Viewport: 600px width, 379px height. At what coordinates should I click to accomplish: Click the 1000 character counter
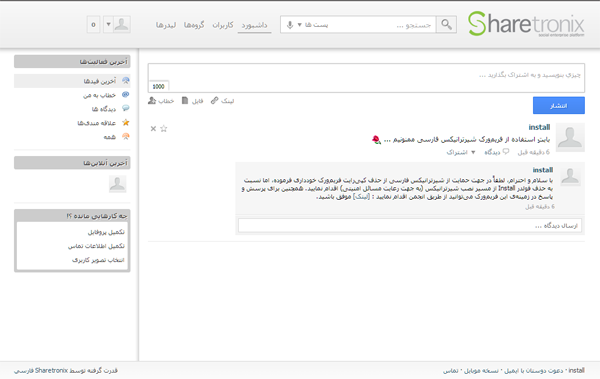coord(158,87)
